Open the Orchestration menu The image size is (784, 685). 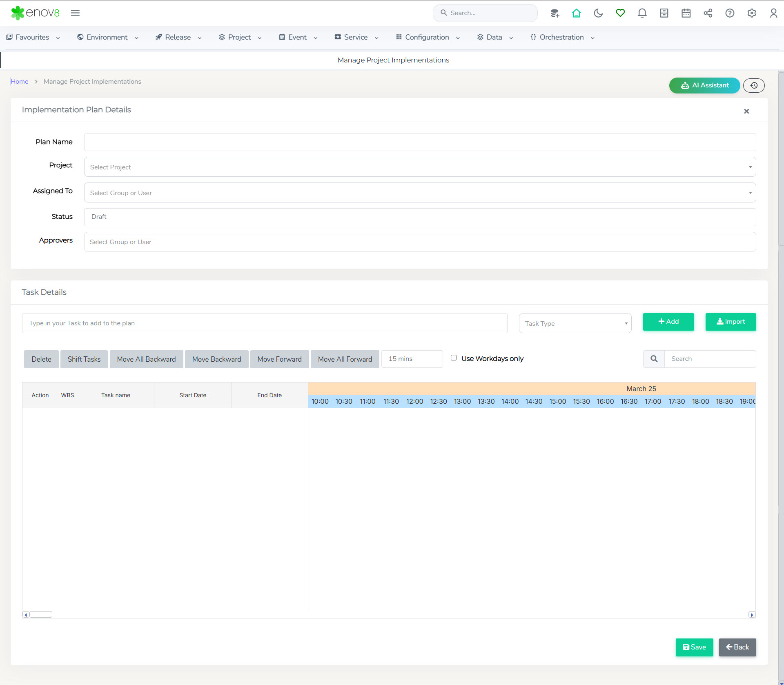click(562, 37)
